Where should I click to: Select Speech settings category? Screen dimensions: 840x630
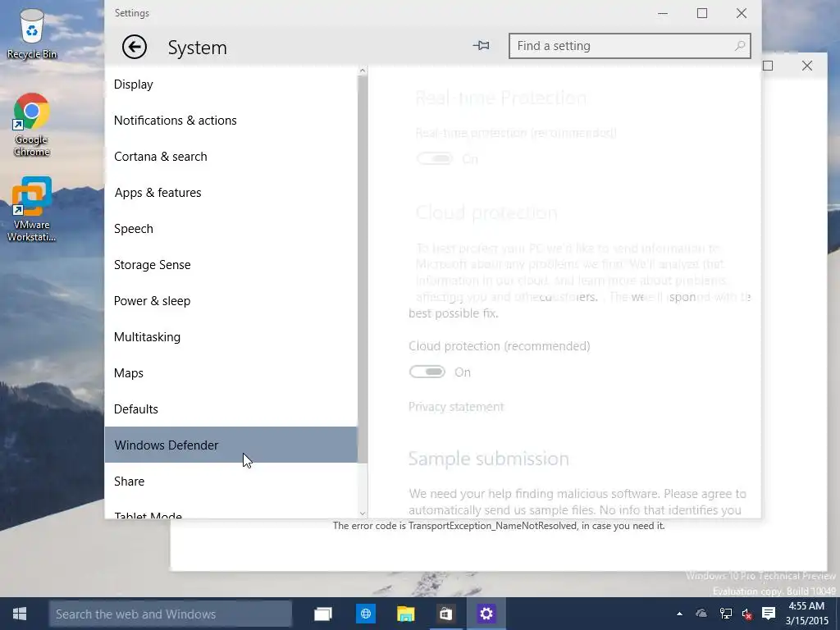pyautogui.click(x=231, y=229)
